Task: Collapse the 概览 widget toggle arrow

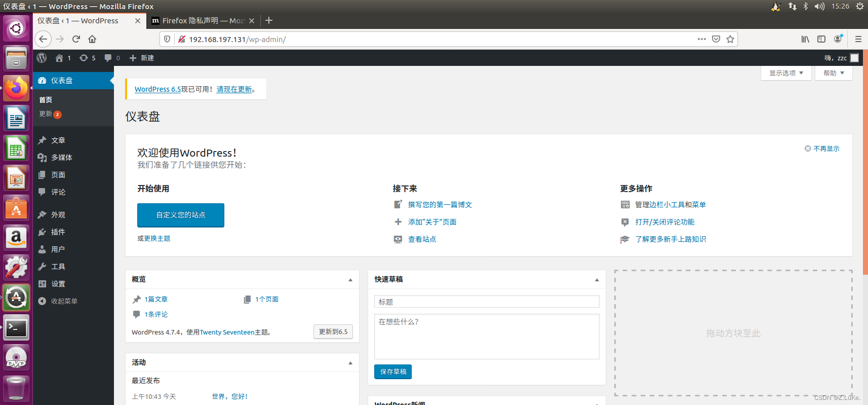Action: tap(350, 280)
